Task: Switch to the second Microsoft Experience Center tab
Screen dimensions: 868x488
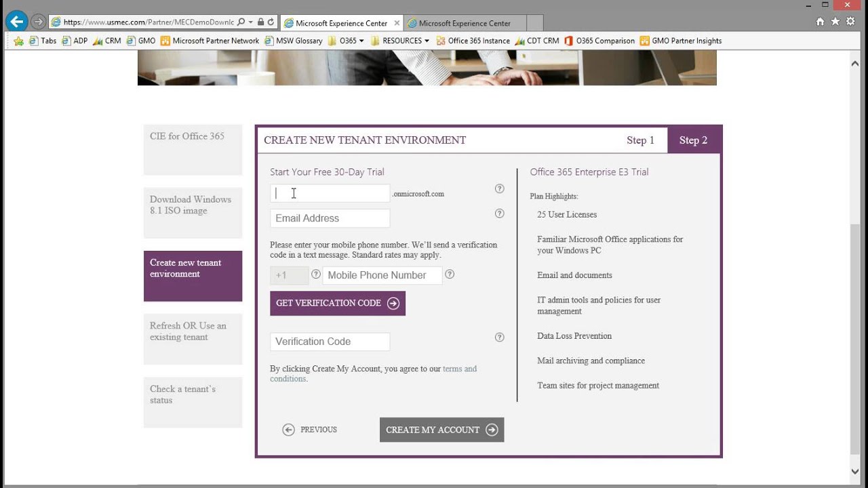Action: 464,23
